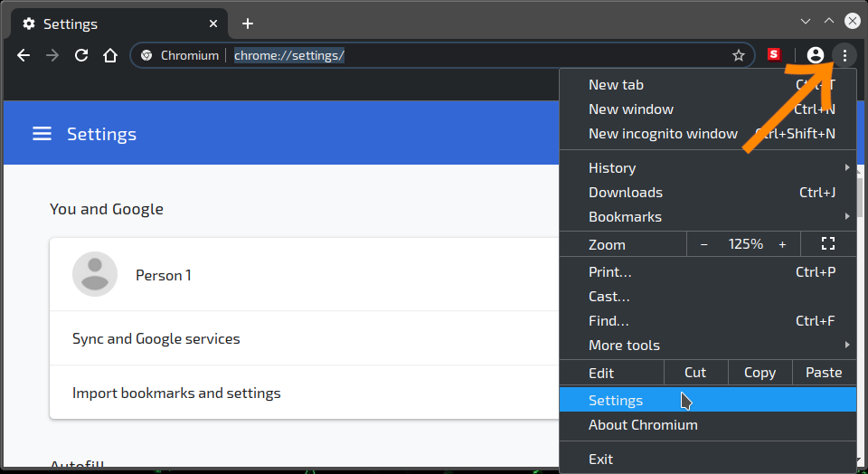Open Downloads from the menu
The image size is (868, 474).
tap(707, 192)
